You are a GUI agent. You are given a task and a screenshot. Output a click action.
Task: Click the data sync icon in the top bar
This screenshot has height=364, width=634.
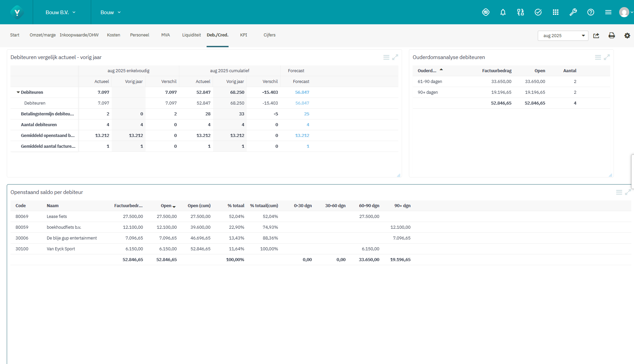click(520, 12)
